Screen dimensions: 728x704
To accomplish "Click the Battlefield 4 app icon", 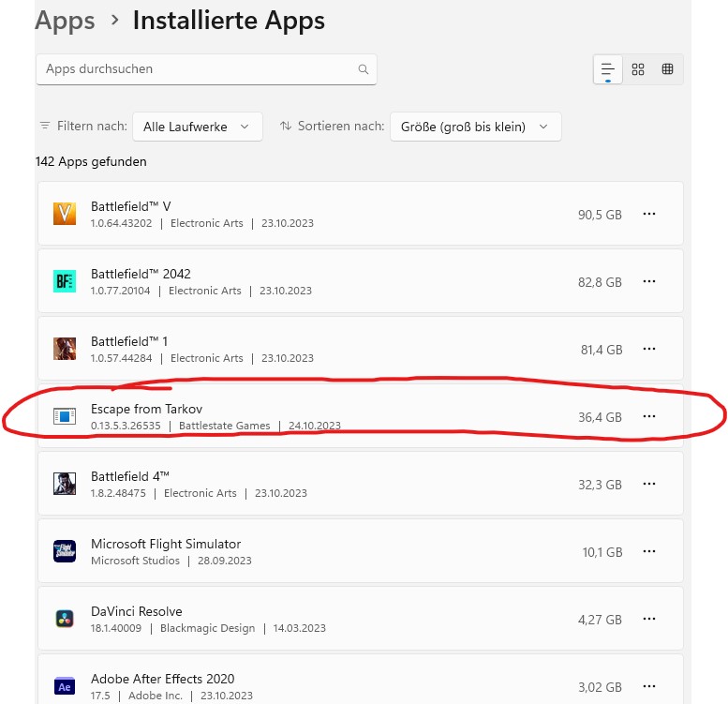I will tap(65, 484).
